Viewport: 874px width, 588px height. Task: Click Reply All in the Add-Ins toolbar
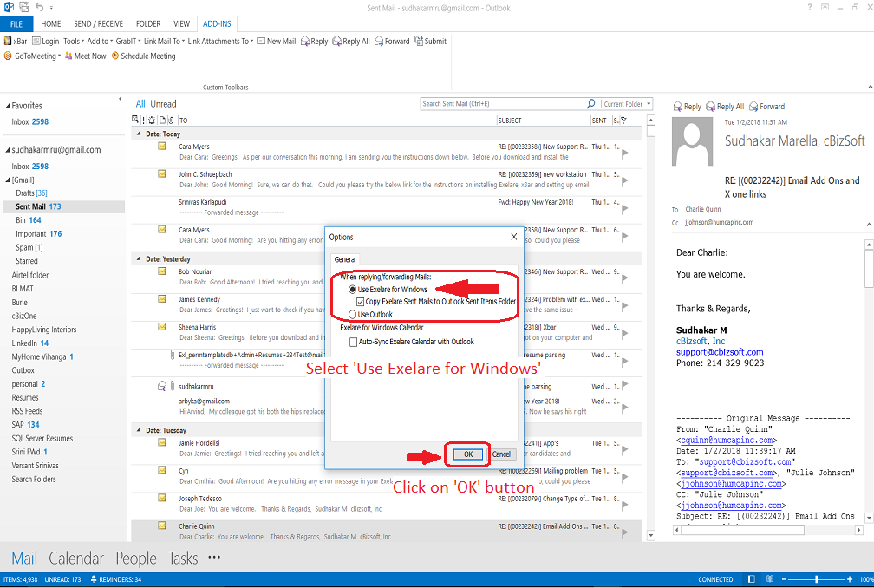(x=351, y=42)
